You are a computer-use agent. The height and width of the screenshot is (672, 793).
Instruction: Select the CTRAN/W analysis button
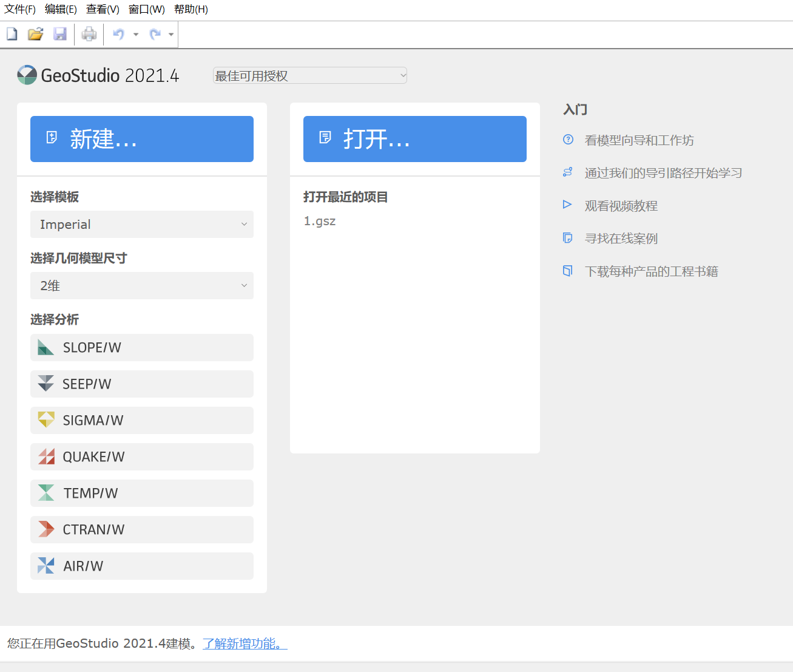pyautogui.click(x=142, y=529)
